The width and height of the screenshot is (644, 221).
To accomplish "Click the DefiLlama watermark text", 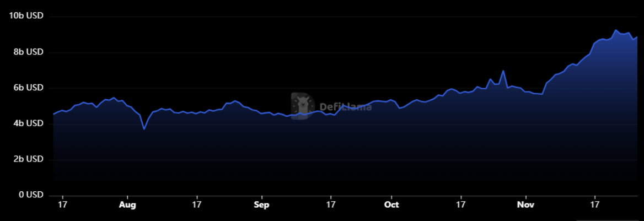I will 345,106.
